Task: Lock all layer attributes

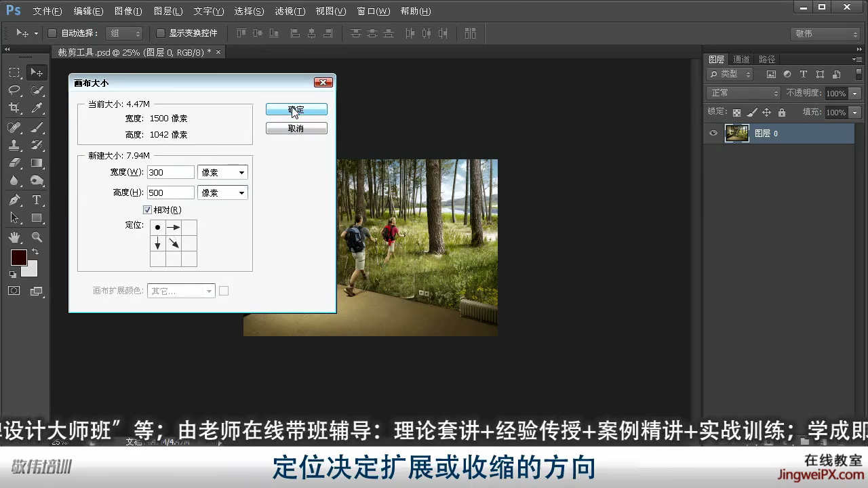Action: tap(782, 113)
